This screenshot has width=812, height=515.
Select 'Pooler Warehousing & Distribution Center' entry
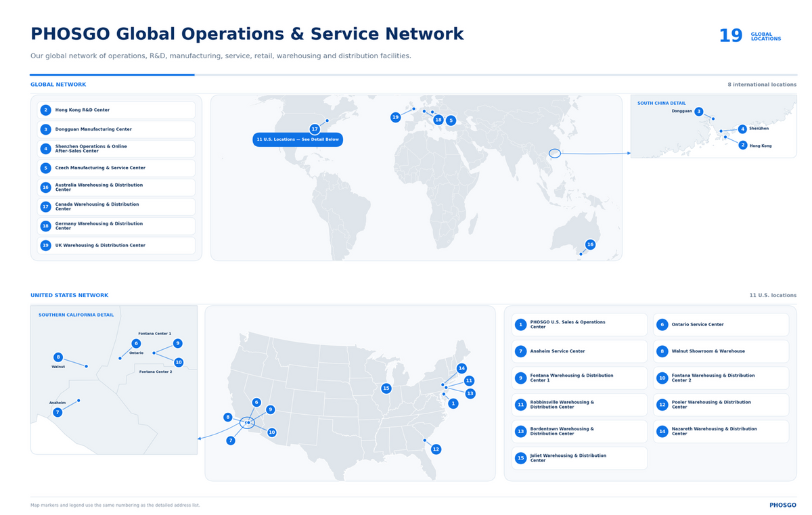click(721, 405)
